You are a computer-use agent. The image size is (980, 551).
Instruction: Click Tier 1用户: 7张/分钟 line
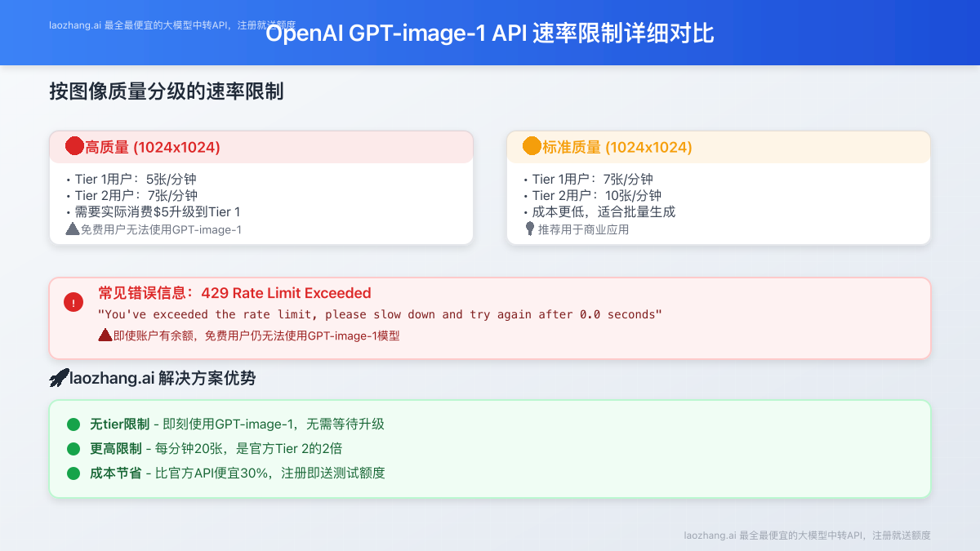pos(588,180)
